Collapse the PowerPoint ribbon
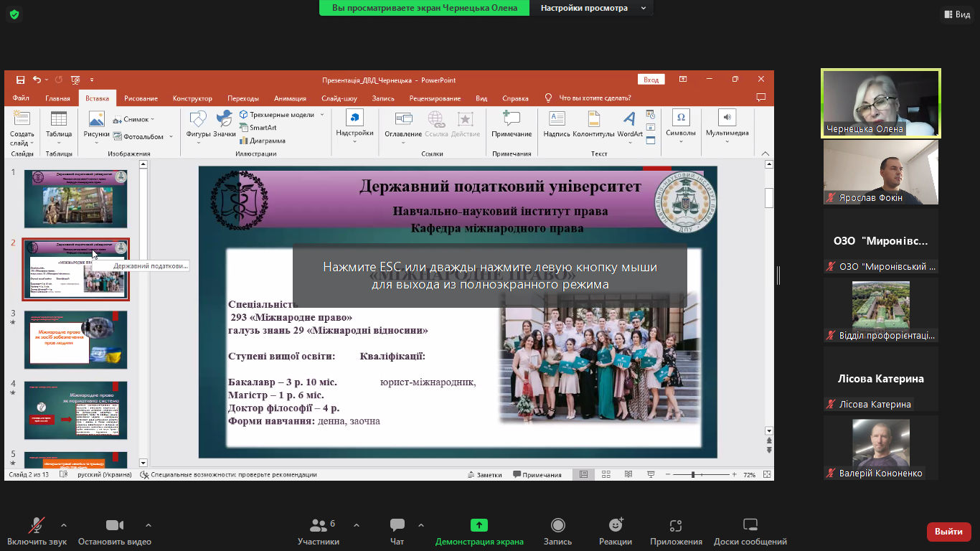Viewport: 980px width, 551px height. pos(765,153)
